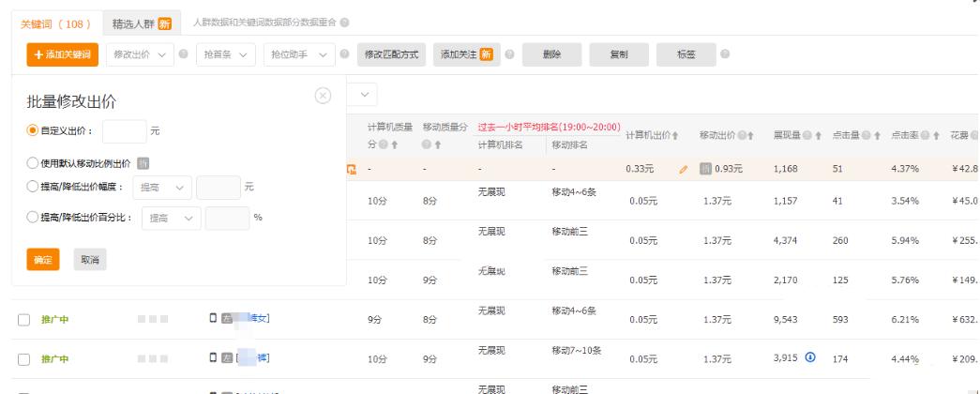Click the help icon next to 展现量
The width and height of the screenshot is (980, 394).
click(x=807, y=136)
